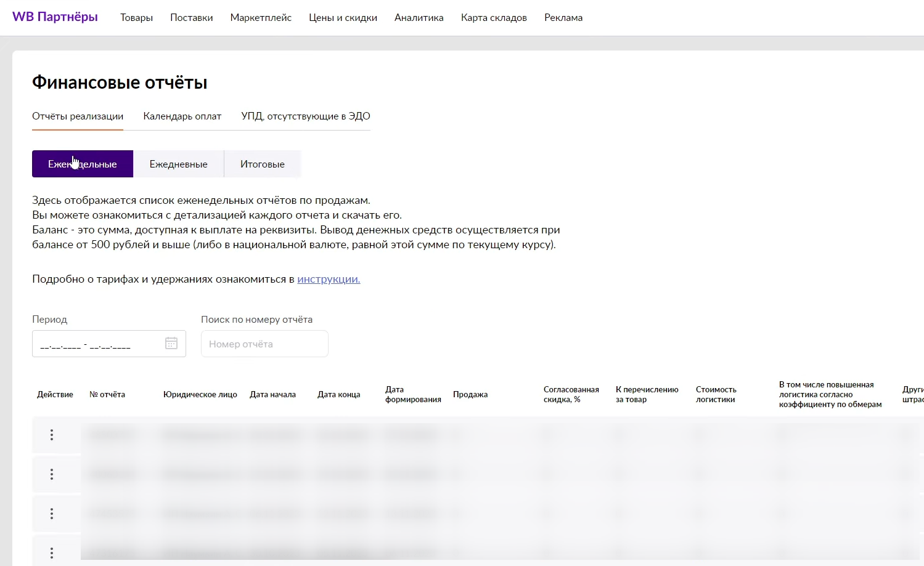
Task: Open three-dot menu for third report row
Action: 52,514
